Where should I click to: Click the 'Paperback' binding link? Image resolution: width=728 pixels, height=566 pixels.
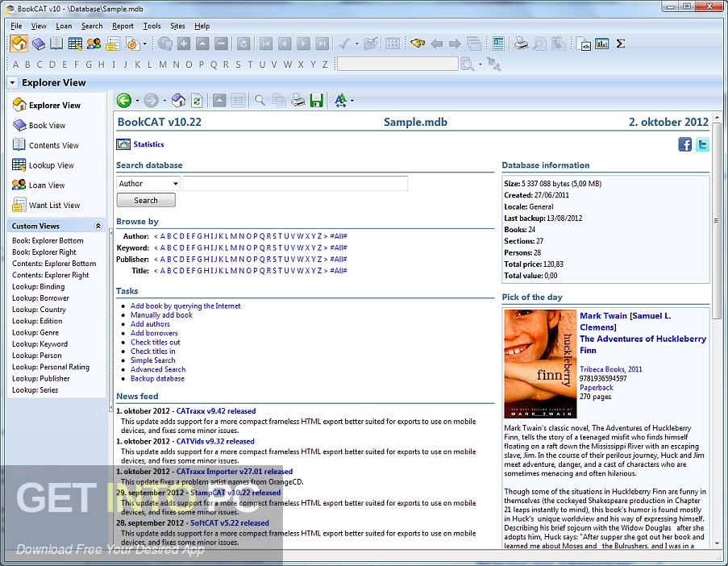[x=596, y=387]
